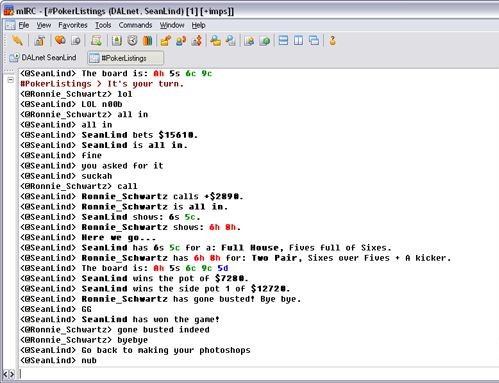The image size is (499, 383).
Task: Open the Colors toolbar icon
Action: click(x=147, y=41)
